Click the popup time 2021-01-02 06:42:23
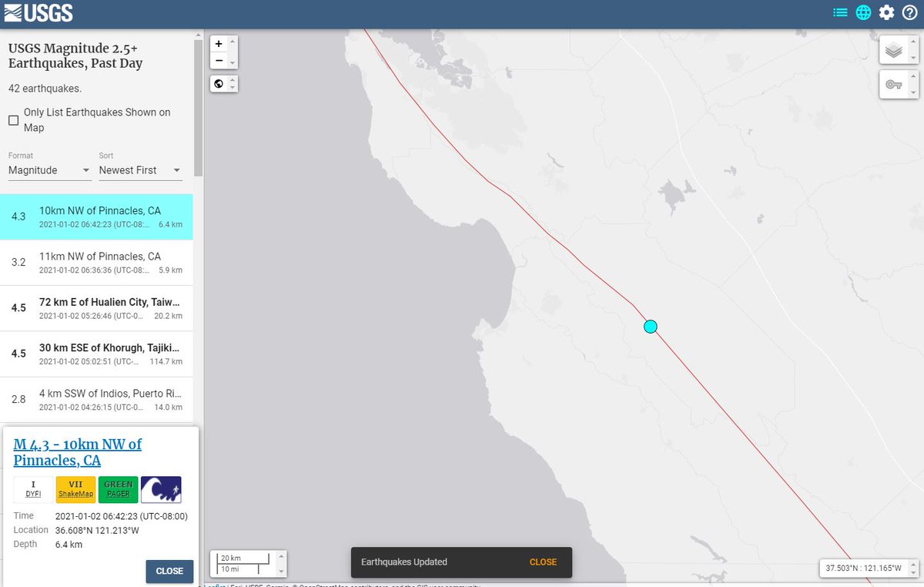The width and height of the screenshot is (924, 587). coord(122,516)
